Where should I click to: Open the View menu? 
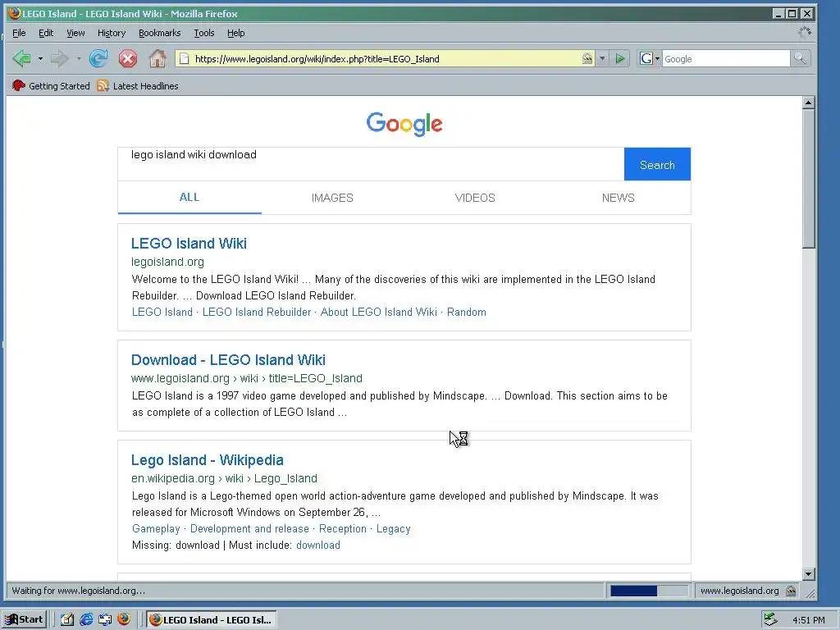pyautogui.click(x=75, y=33)
